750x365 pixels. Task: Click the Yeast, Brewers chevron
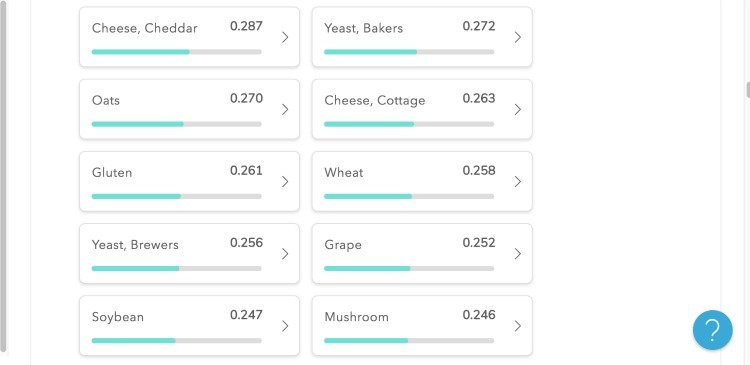pos(285,254)
